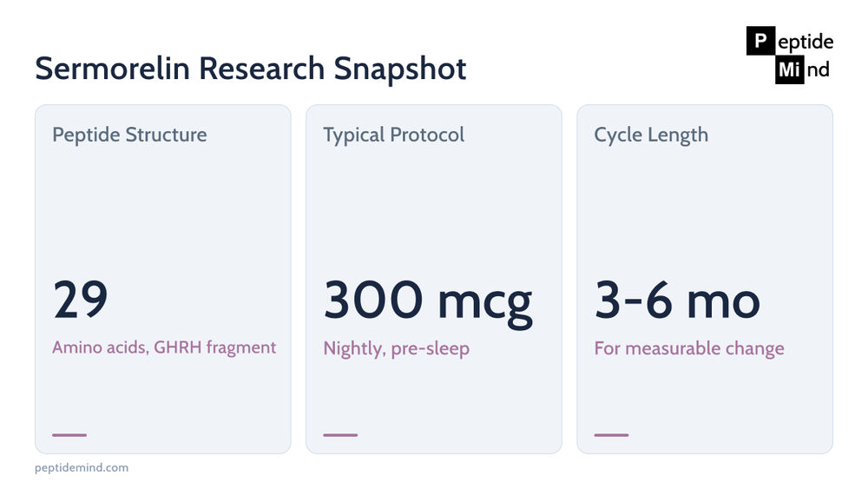
Task: Select the 3-6 mo value
Action: (677, 300)
